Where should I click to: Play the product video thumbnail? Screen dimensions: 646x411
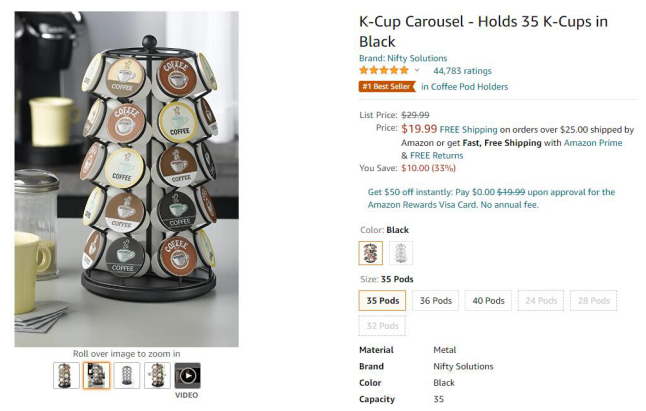pos(187,376)
